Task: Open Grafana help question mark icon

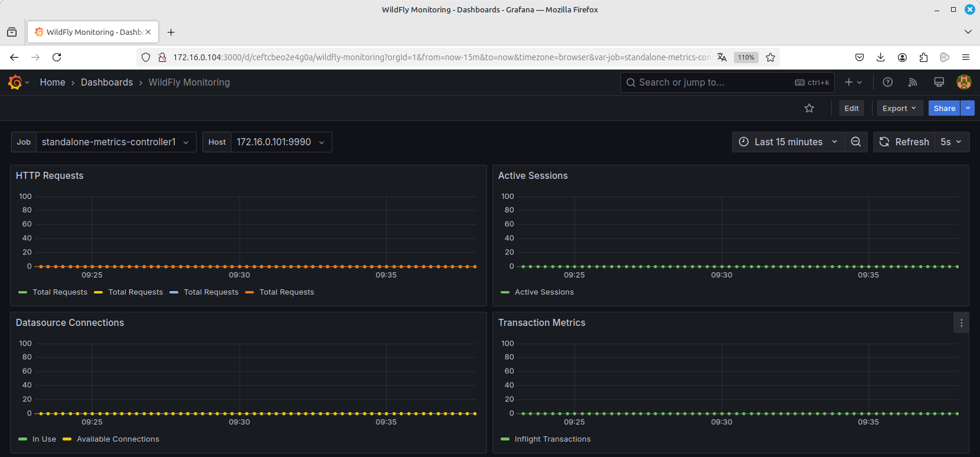Action: click(888, 83)
